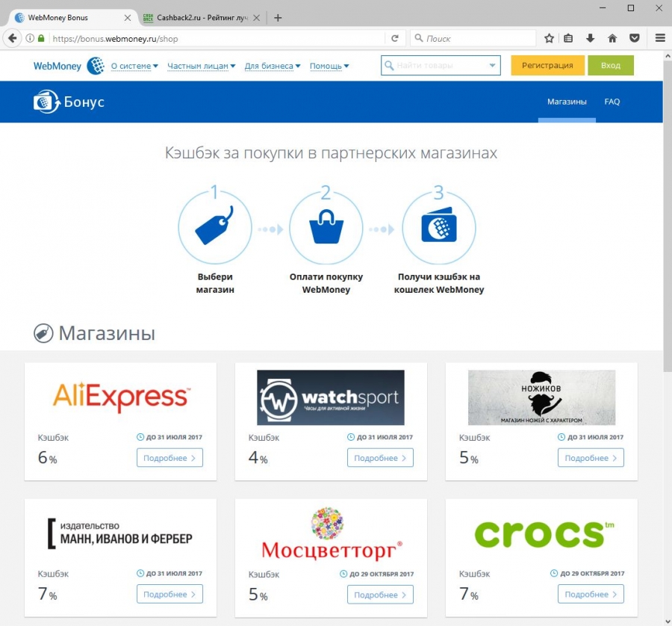Click the AliExpress 6% cashback value
This screenshot has height=626, width=672.
click(x=47, y=458)
